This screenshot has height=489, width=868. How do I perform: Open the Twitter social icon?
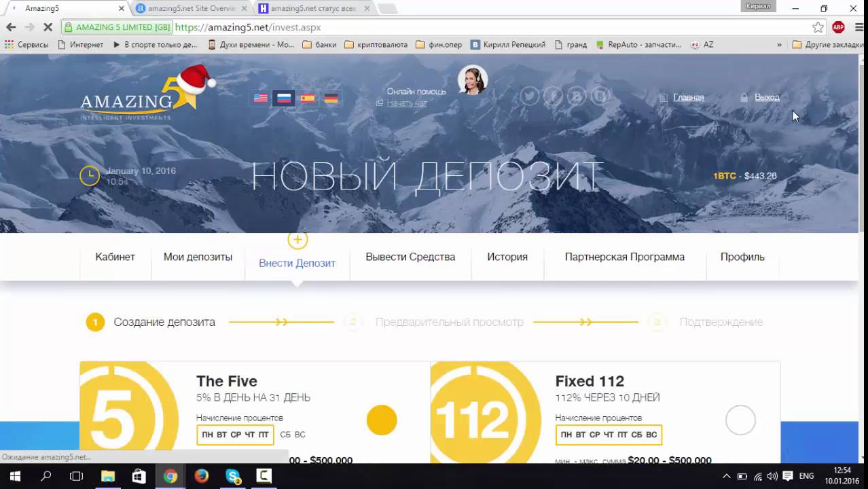[530, 96]
